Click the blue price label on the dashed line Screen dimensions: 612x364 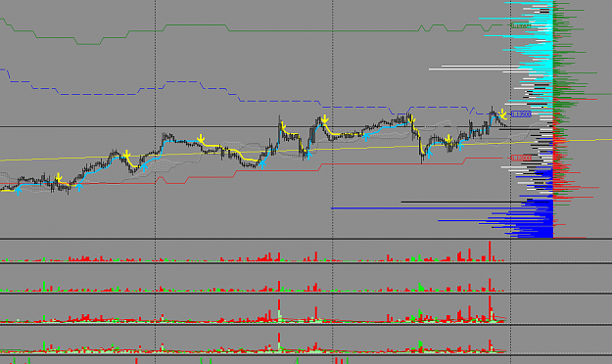pos(522,114)
